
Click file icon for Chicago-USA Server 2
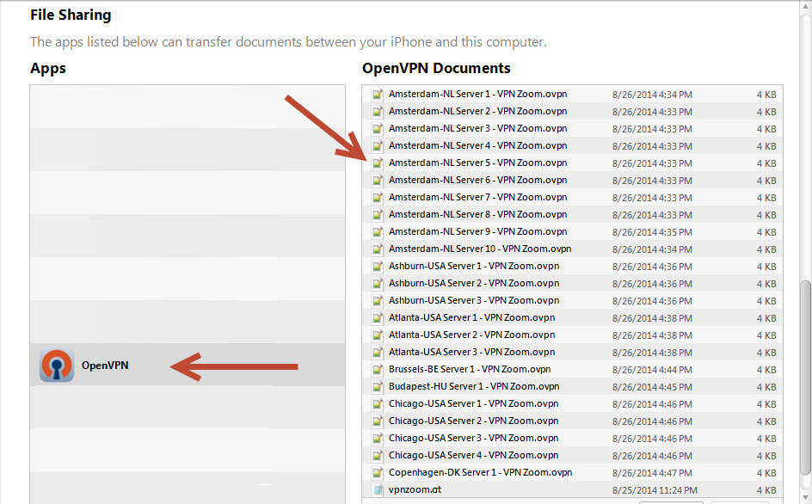point(378,421)
